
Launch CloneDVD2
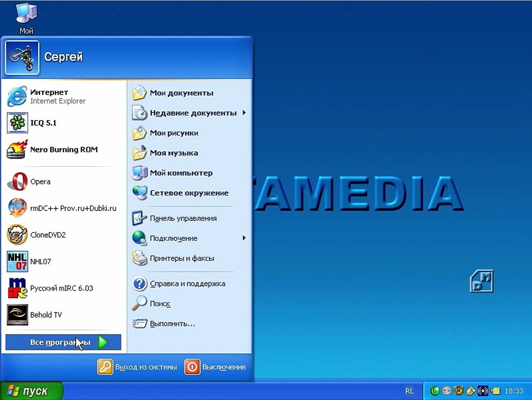(64, 235)
